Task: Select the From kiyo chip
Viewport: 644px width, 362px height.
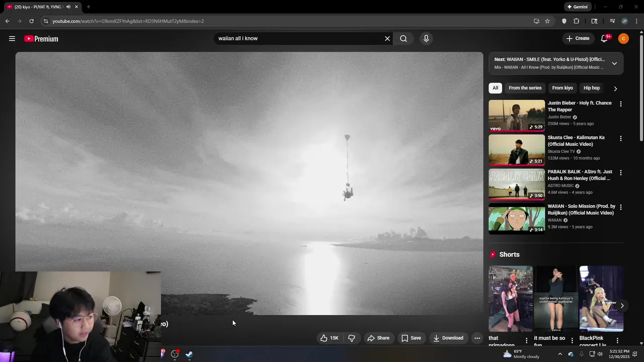Action: tap(562, 88)
